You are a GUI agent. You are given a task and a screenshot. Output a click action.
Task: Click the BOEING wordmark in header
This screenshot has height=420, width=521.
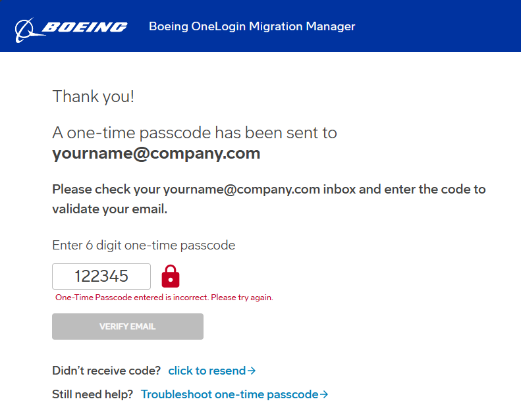84,27
